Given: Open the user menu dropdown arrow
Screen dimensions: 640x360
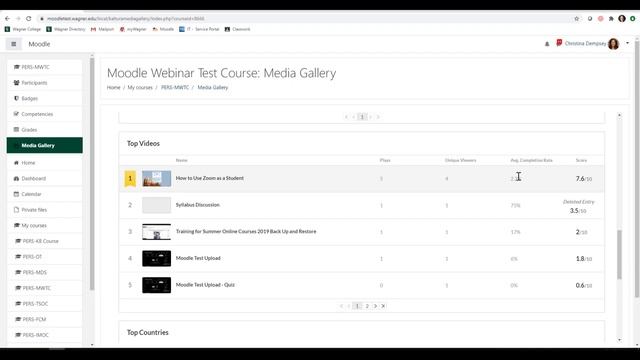Looking at the screenshot, I should pyautogui.click(x=627, y=43).
